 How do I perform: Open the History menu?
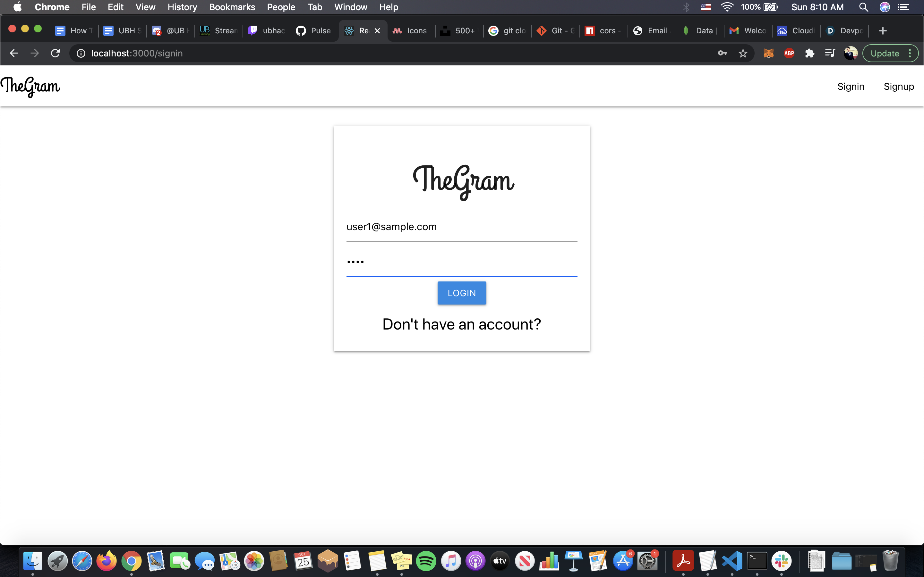[x=182, y=7]
